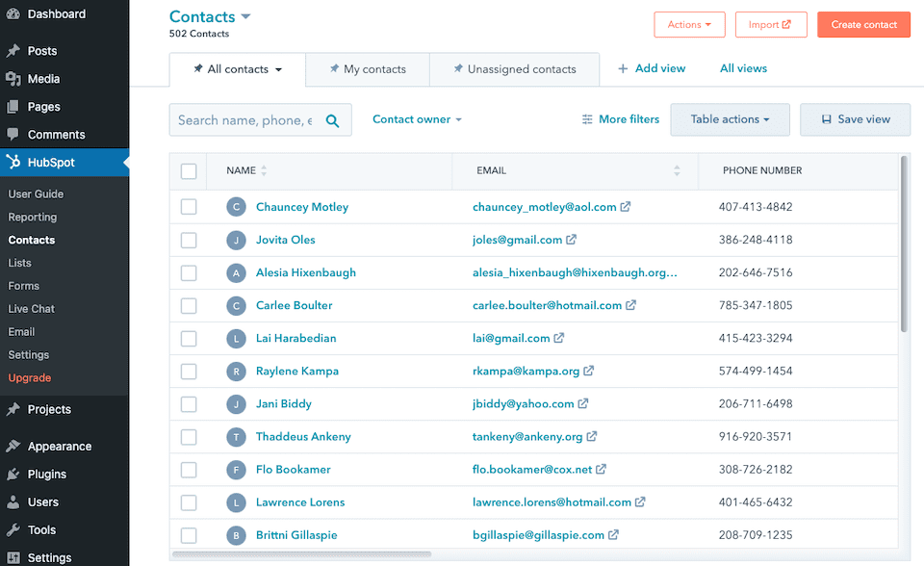Check the checkbox next to Jovita Oles
Screen dimensions: 924x566
[189, 239]
